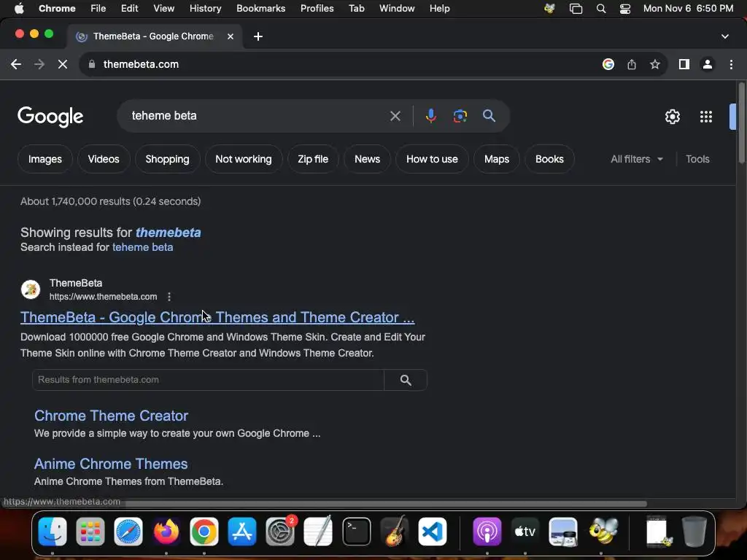
Task: Switch to News results
Action: pyautogui.click(x=368, y=159)
